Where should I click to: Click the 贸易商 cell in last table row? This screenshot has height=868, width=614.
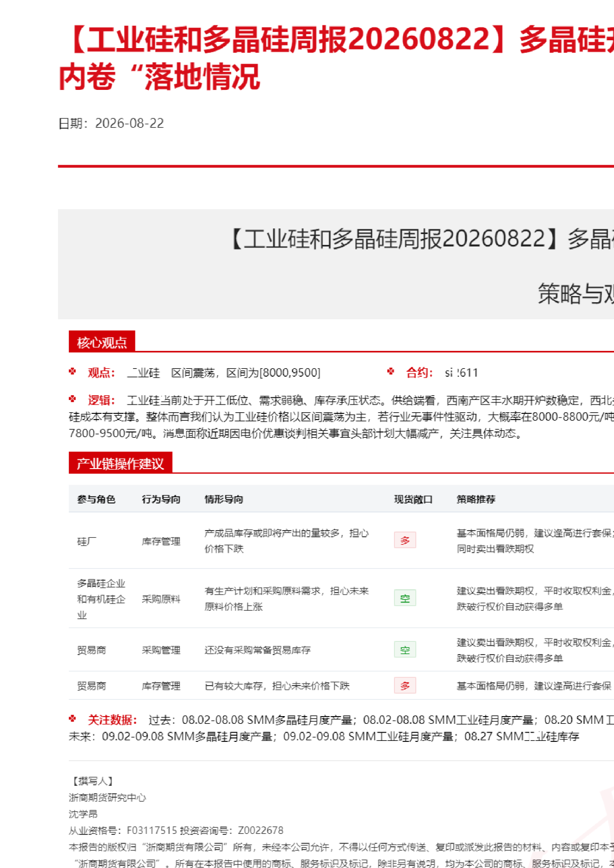click(91, 686)
